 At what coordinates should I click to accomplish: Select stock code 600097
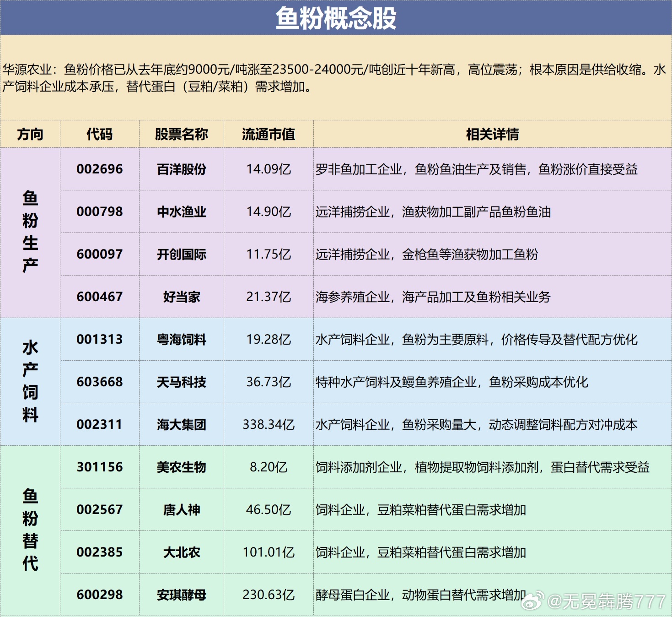[100, 254]
